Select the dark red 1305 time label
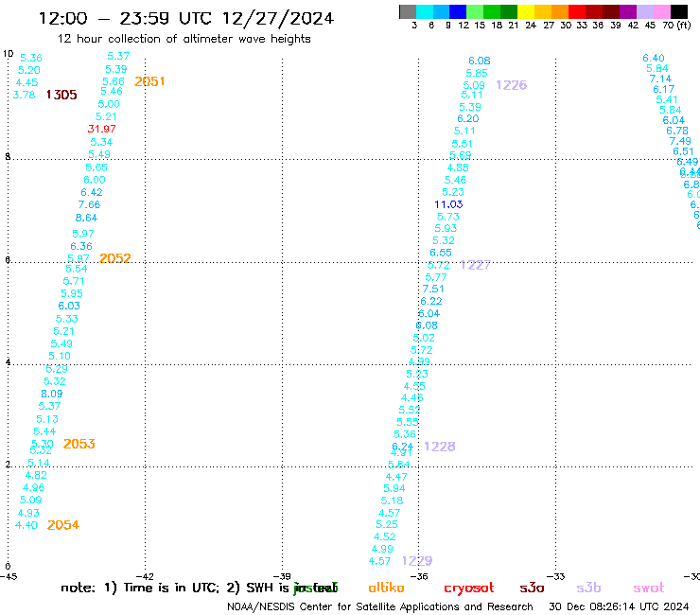700x615 pixels. (x=61, y=95)
